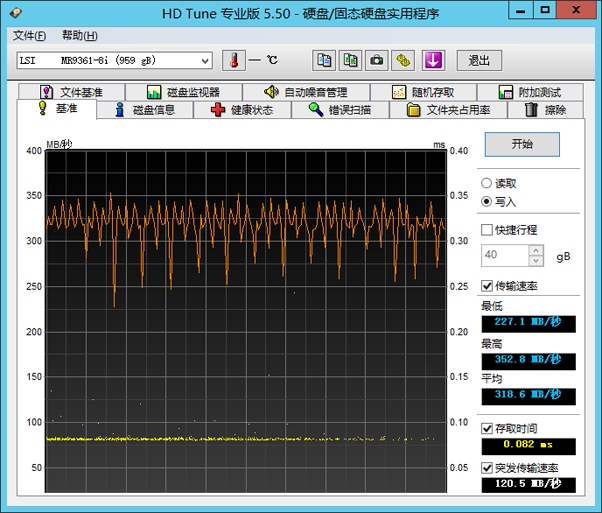This screenshot has width=602, height=513.
Task: Click the copy text to clipboard icon
Action: click(324, 61)
